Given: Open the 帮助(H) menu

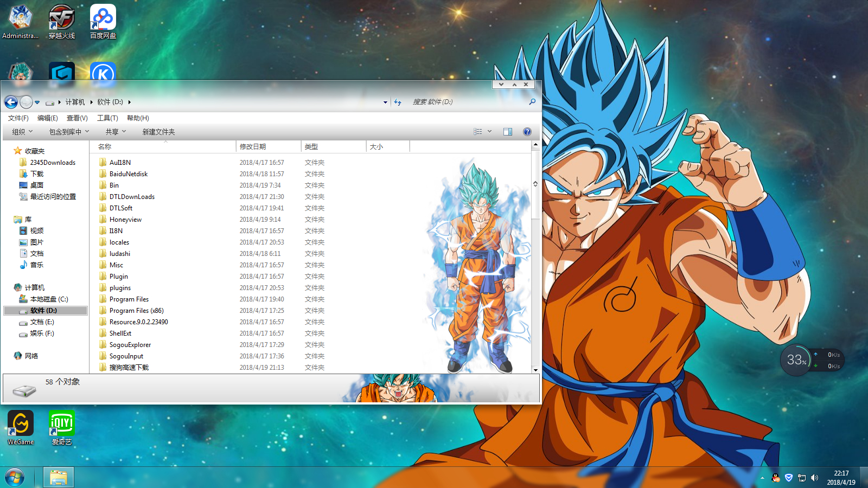Looking at the screenshot, I should (x=138, y=118).
